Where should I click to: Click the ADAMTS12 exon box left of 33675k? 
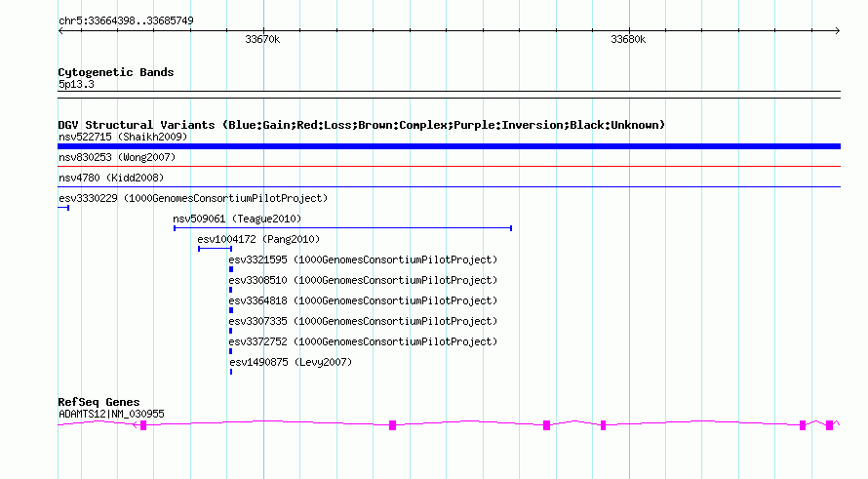[x=392, y=425]
